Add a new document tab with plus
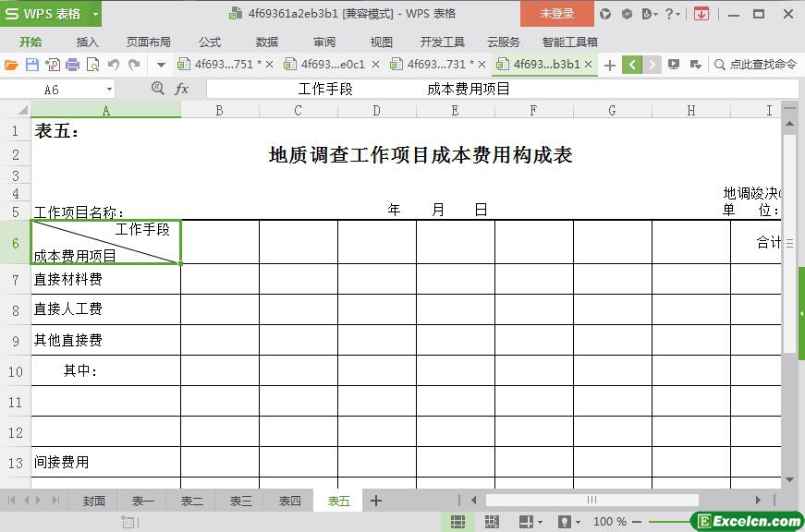This screenshot has width=805, height=532. (x=609, y=66)
